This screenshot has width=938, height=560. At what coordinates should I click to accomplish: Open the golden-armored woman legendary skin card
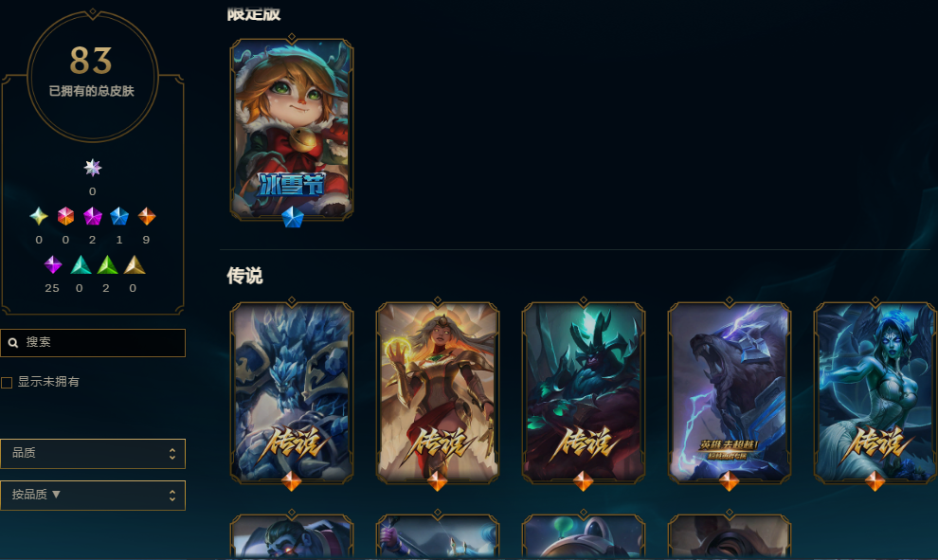coord(438,393)
